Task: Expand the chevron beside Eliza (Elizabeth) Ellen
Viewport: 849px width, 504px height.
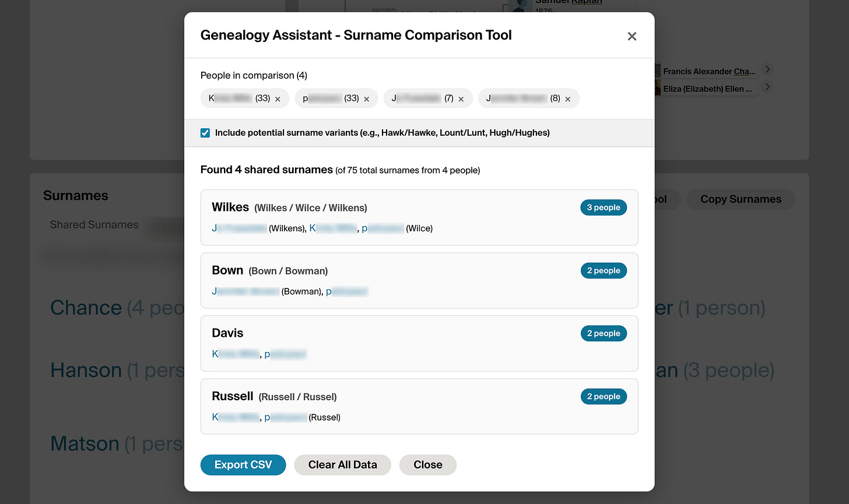Action: pyautogui.click(x=768, y=87)
